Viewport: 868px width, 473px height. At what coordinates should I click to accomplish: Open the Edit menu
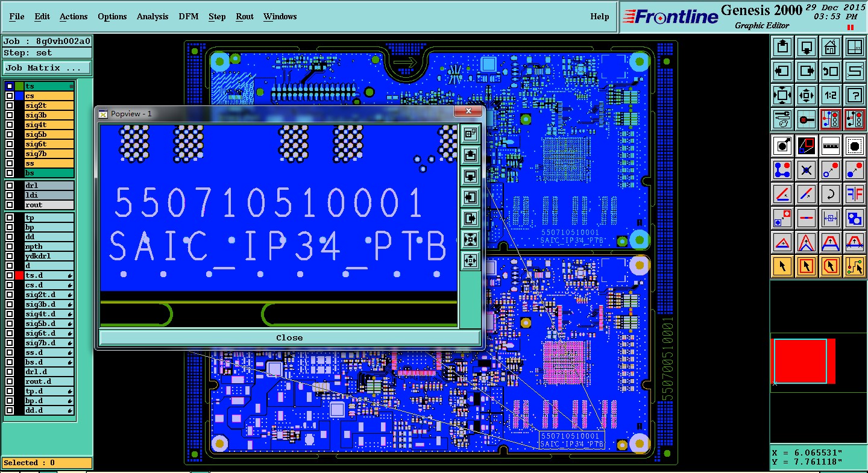tap(42, 16)
